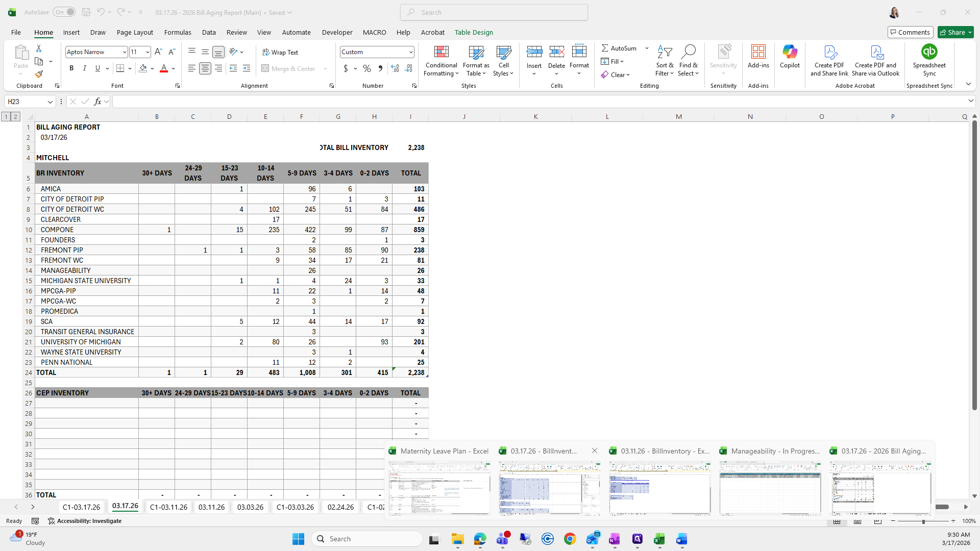Screen dimensions: 980x551
Task: Switch to the 03.11.26 sheet tab
Action: pyautogui.click(x=211, y=507)
